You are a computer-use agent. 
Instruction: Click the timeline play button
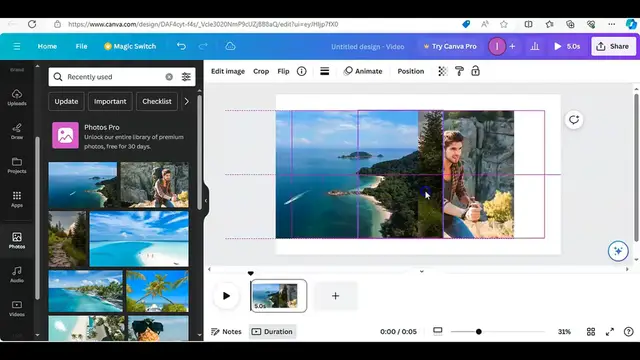pyautogui.click(x=226, y=296)
